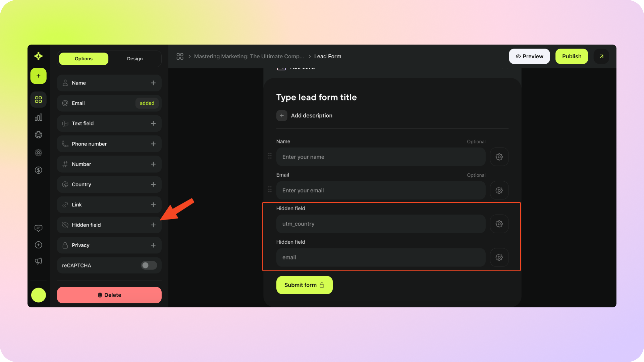Viewport: 644px width, 362px height.
Task: Switch to the Design tab
Action: pos(135,59)
